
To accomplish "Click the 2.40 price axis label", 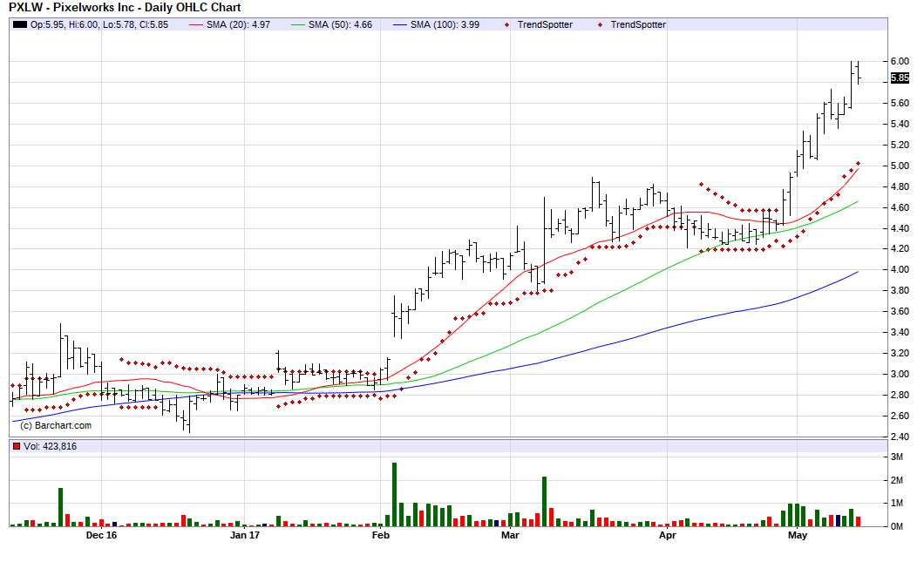I will 900,437.
